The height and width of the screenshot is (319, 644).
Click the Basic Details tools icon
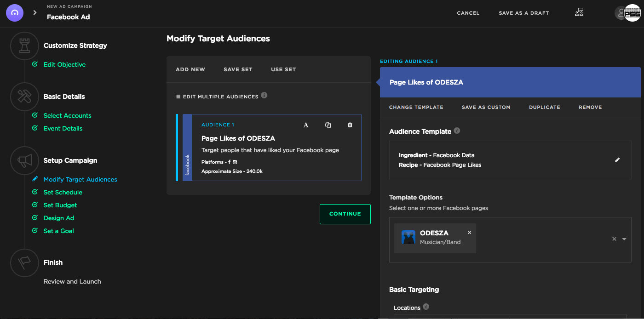[x=24, y=97]
